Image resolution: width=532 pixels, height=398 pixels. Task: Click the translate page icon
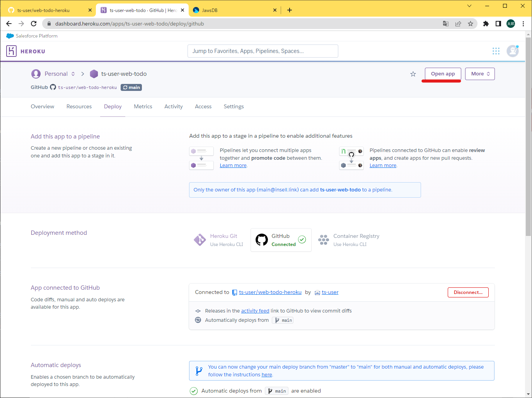pos(446,24)
